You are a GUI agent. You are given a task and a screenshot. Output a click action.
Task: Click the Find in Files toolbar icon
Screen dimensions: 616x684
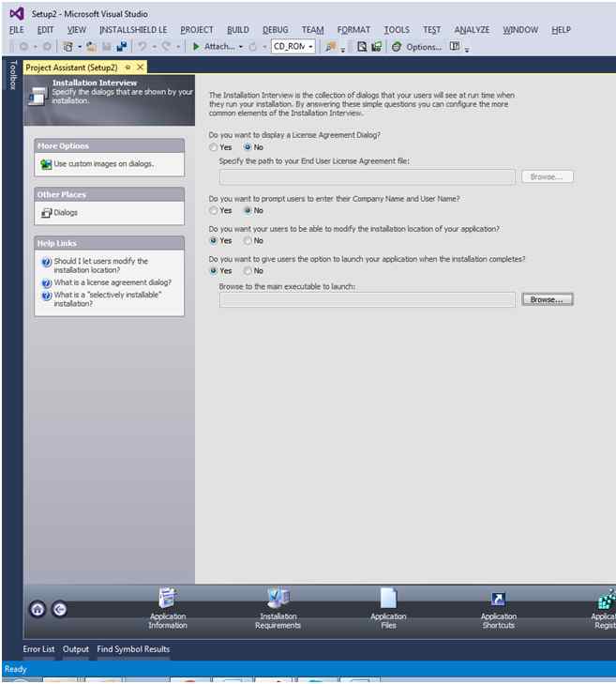(x=331, y=47)
